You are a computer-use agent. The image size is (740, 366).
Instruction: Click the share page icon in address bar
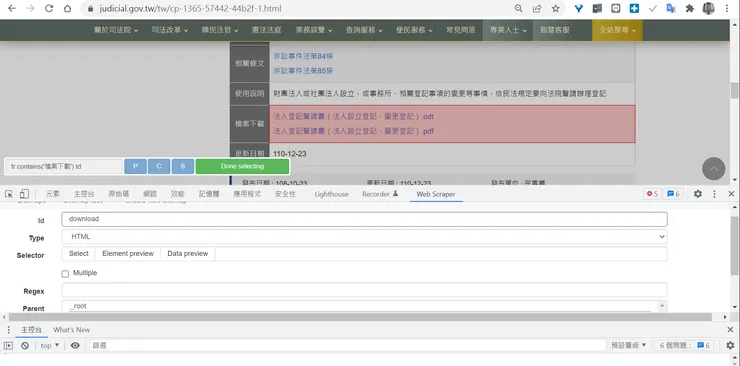pos(537,8)
